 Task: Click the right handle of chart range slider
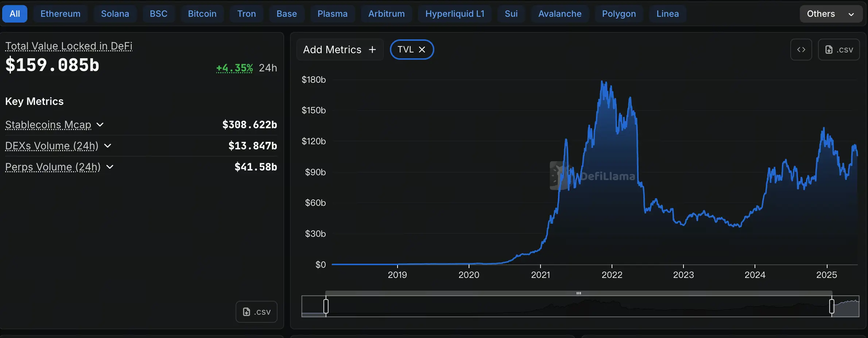[832, 306]
